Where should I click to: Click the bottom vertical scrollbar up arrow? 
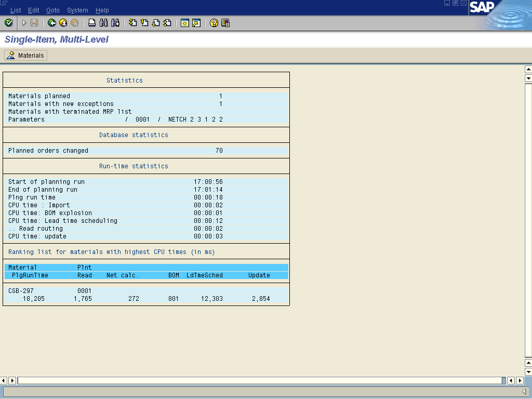[528, 363]
